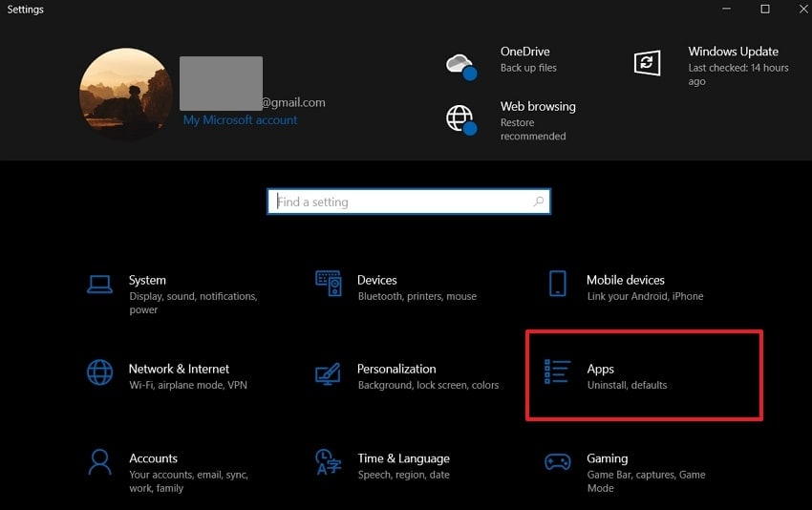Click the search magnifier icon

(539, 202)
